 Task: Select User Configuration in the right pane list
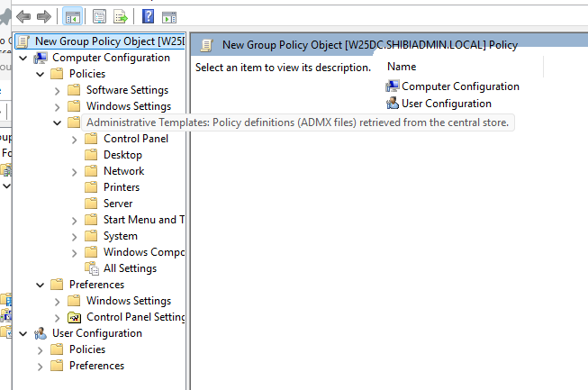[447, 103]
